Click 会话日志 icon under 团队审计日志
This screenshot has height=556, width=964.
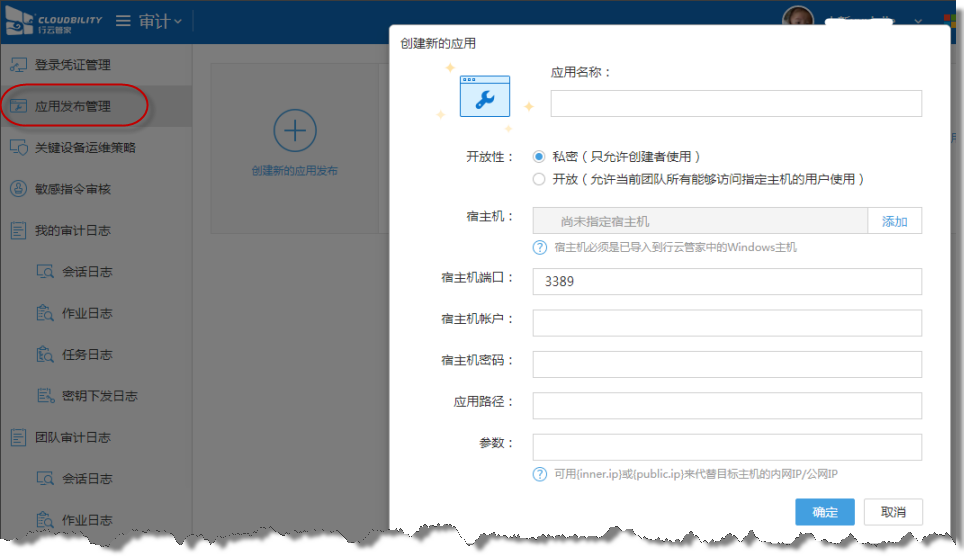coord(45,479)
